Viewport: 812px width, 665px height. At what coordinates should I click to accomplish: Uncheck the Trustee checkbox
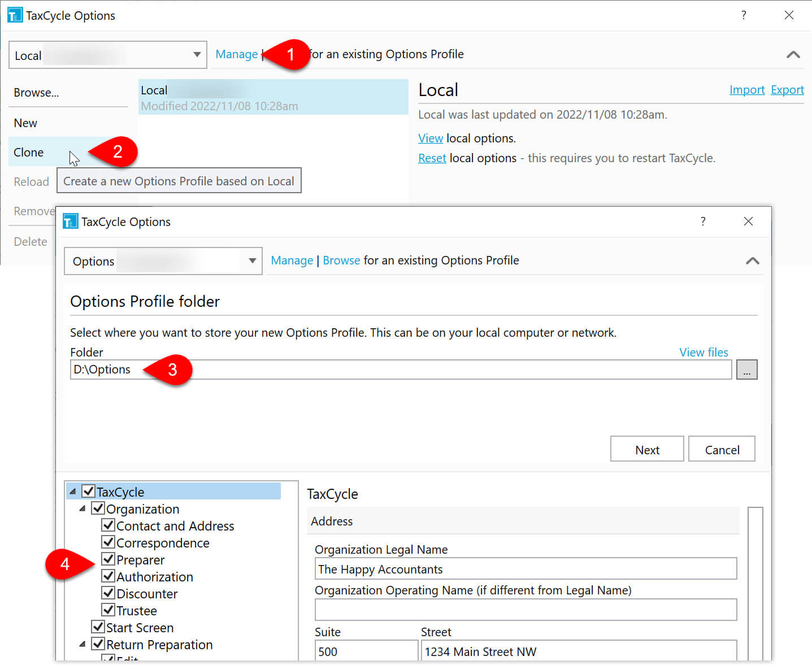point(108,610)
